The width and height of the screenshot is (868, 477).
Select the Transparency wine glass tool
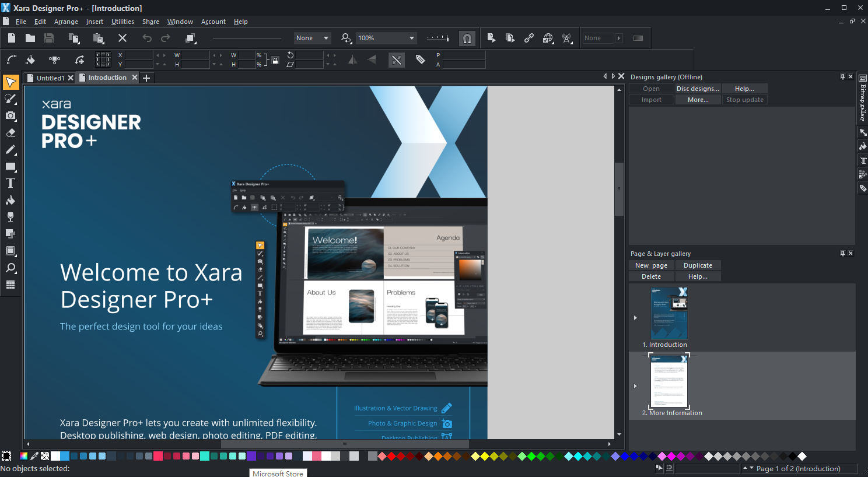(x=10, y=217)
